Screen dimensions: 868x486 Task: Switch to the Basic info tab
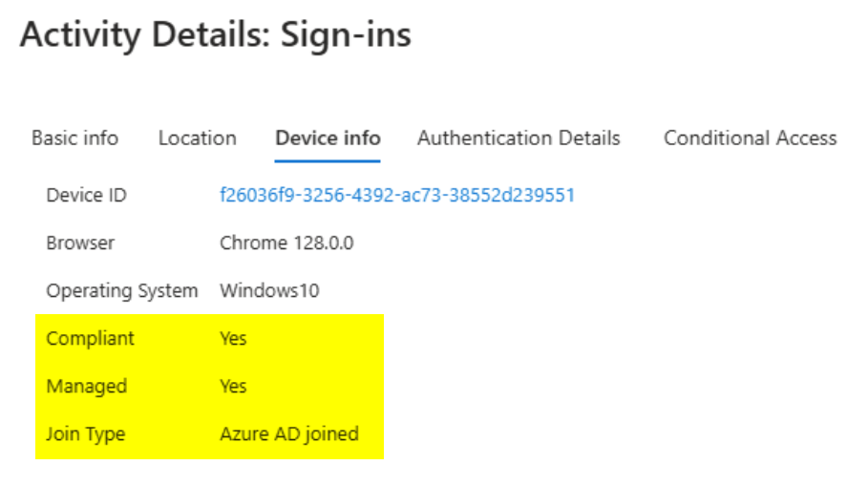[74, 137]
